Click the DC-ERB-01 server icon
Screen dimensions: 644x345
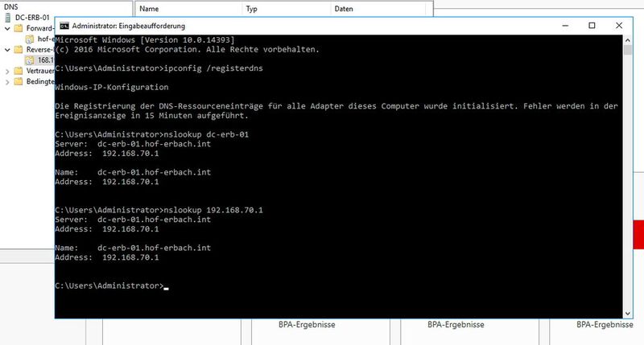8,18
